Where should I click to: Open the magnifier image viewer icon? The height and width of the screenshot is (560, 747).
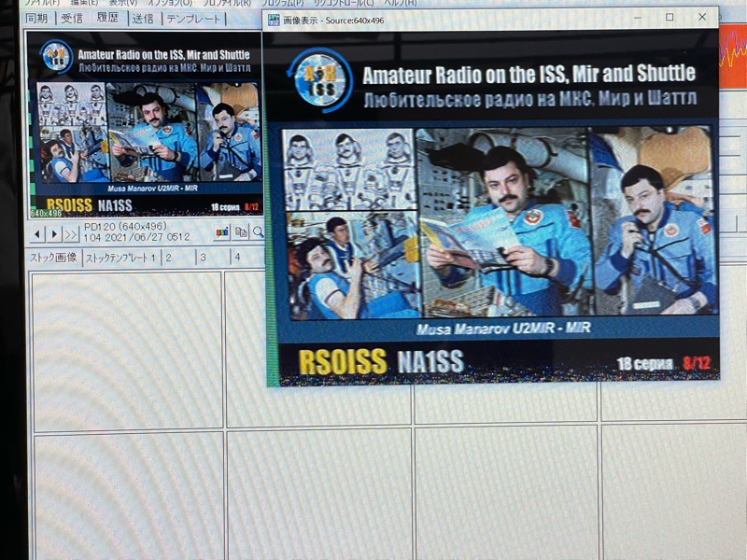click(x=258, y=231)
